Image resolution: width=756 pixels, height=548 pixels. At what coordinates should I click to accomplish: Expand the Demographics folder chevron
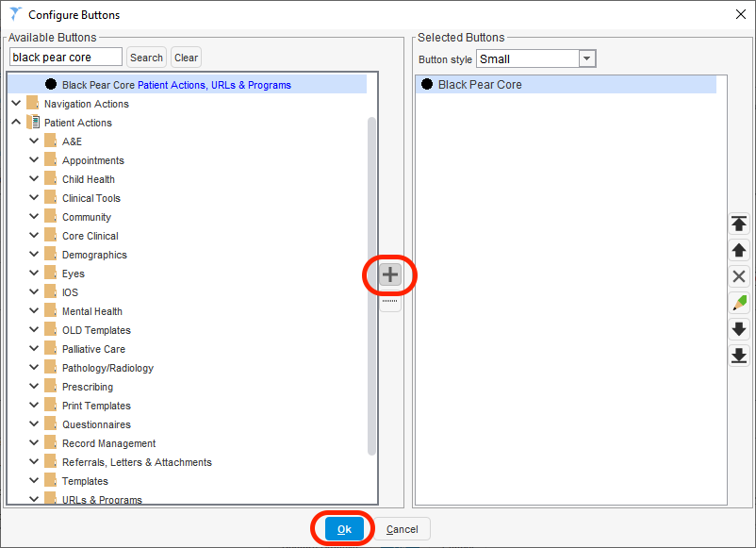pyautogui.click(x=34, y=254)
